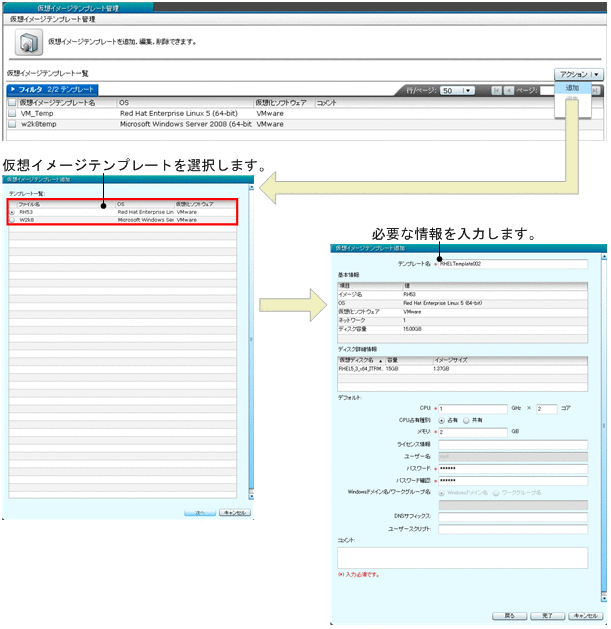611x629 pixels.
Task: Toggle the select-all checkbox in table header
Action: pyautogui.click(x=12, y=102)
